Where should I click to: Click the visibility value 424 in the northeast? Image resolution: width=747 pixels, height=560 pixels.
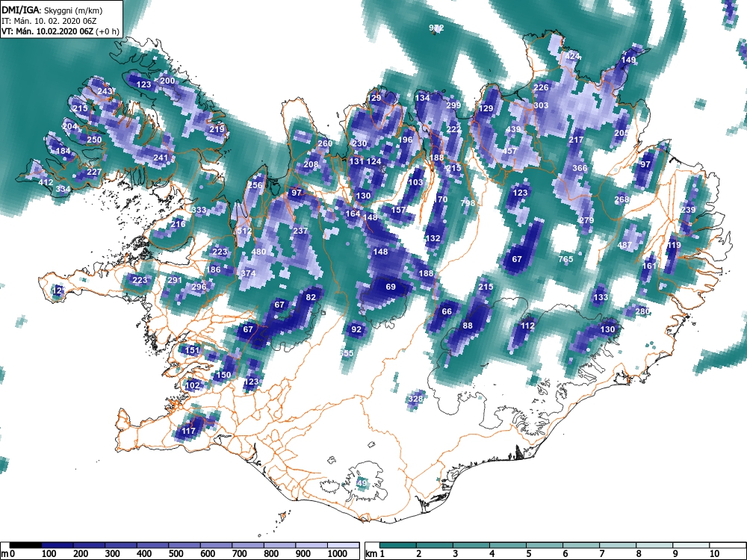click(573, 56)
